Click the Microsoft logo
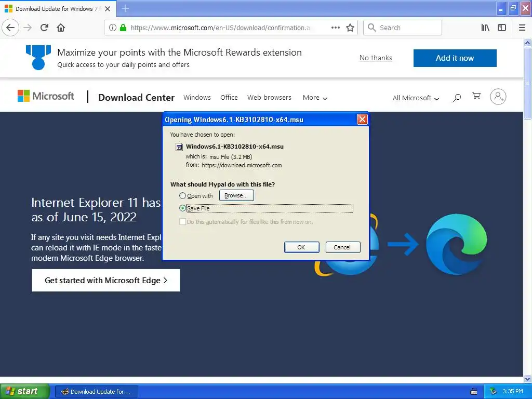 (x=46, y=96)
